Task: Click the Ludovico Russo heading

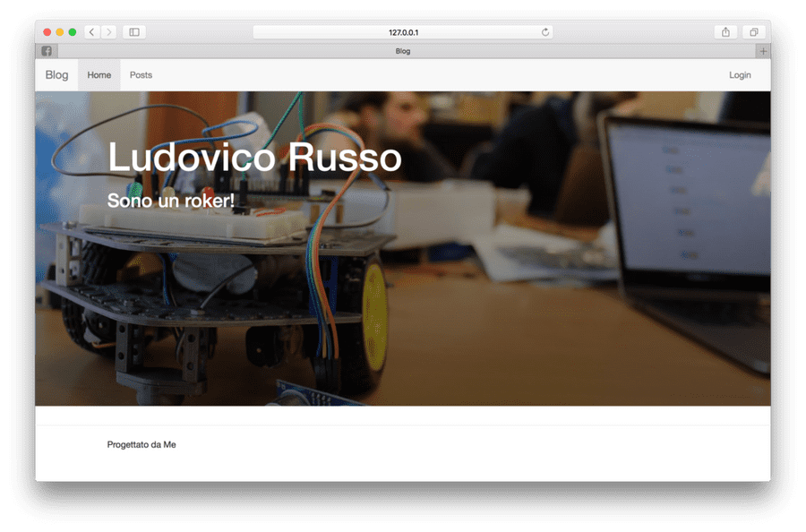Action: point(253,158)
